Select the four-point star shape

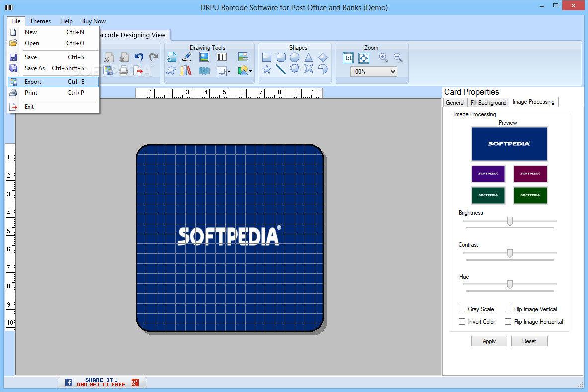[309, 68]
